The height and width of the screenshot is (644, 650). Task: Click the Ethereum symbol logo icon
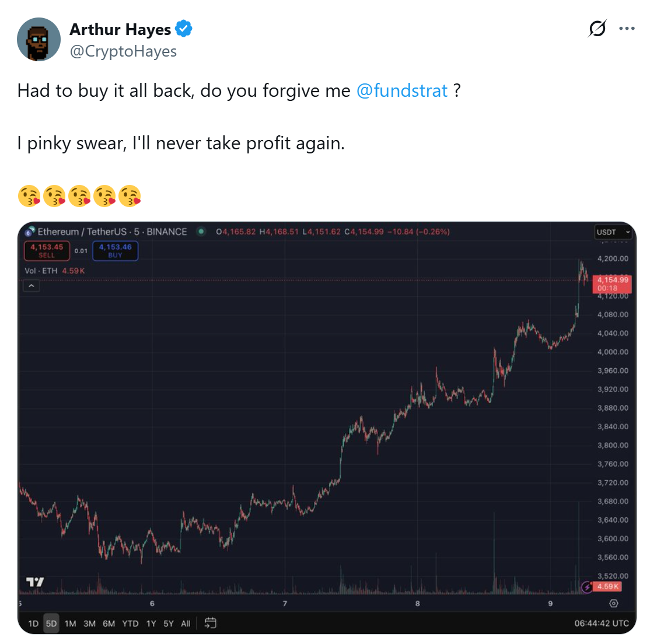(30, 232)
